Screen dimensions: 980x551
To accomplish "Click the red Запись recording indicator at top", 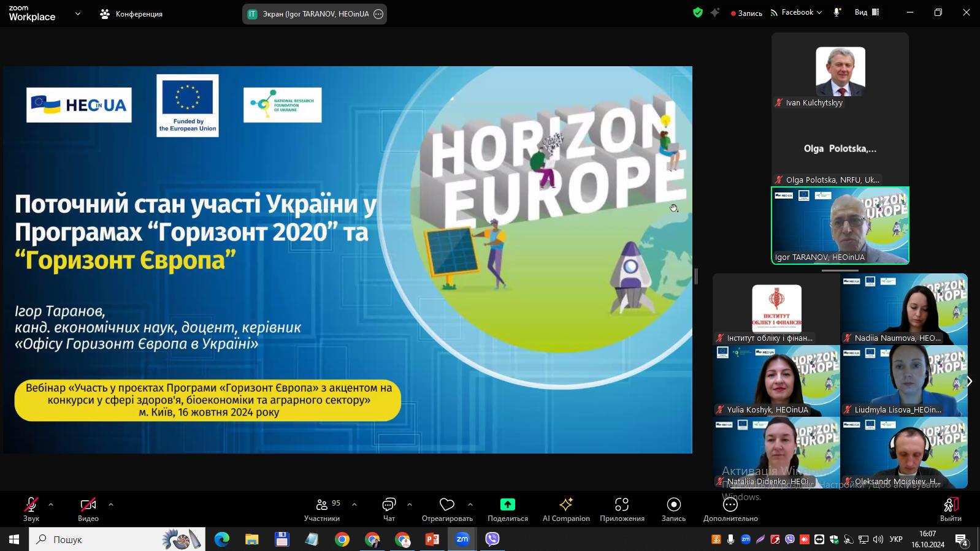I will pyautogui.click(x=746, y=13).
